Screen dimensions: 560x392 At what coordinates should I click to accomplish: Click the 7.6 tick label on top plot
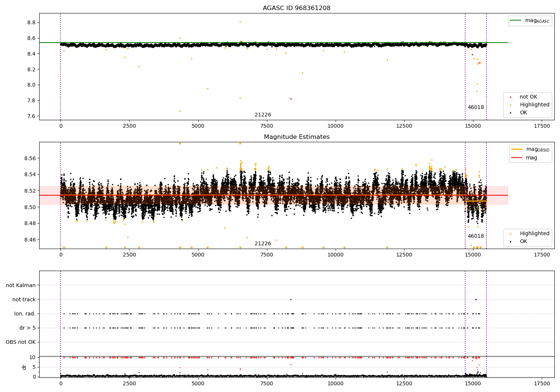click(x=31, y=116)
